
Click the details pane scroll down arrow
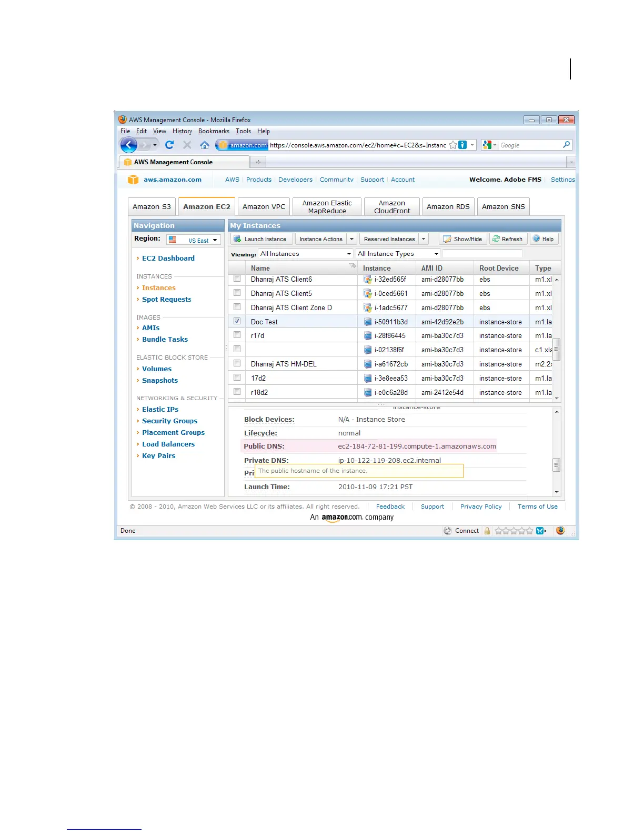click(x=557, y=492)
